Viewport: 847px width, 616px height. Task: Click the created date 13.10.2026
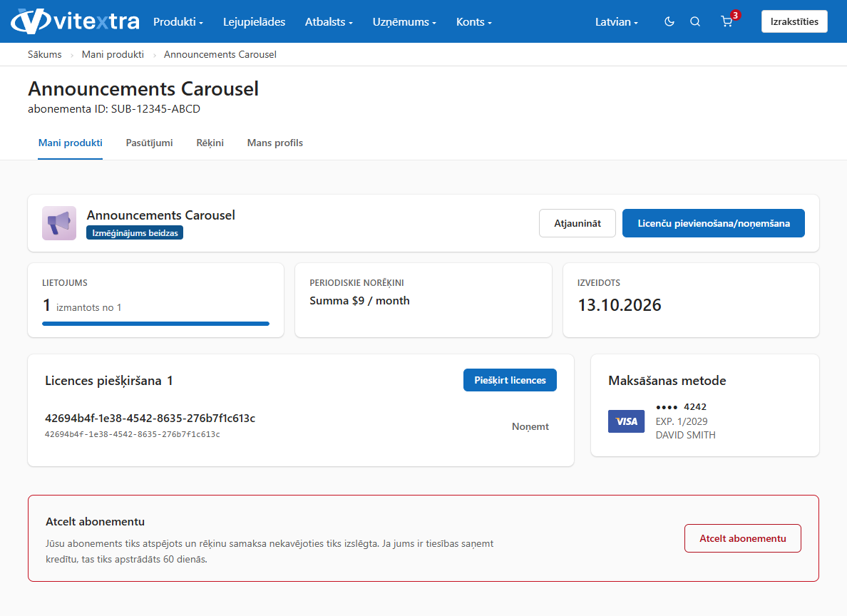point(620,305)
